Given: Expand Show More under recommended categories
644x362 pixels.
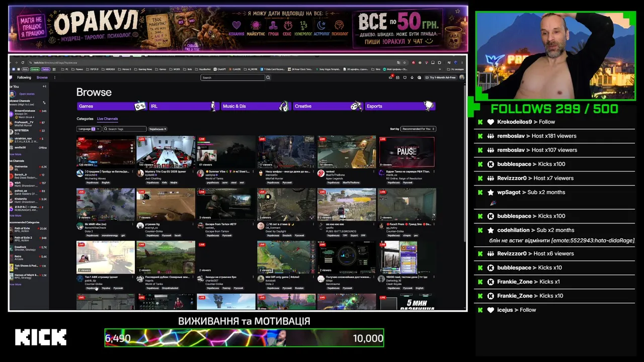Looking at the screenshot, I should tap(15, 285).
